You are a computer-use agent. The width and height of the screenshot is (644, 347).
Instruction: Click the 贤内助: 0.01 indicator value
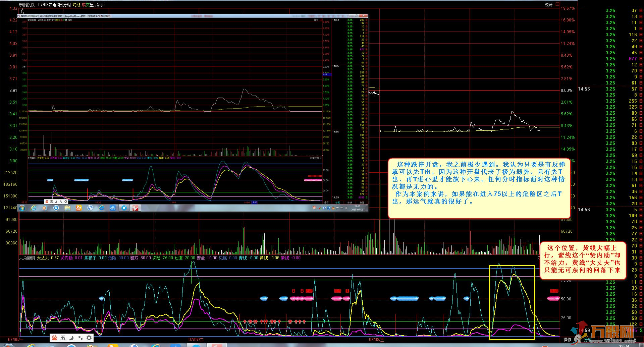tap(71, 258)
